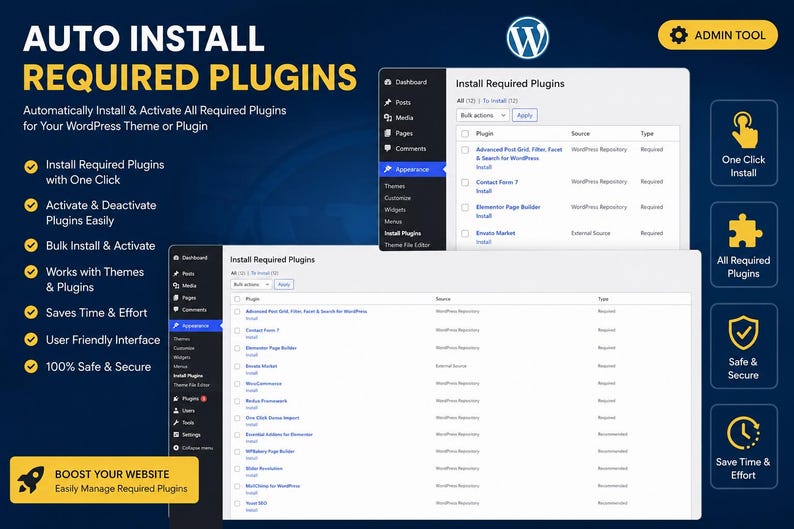Screen dimensions: 794x529
Task: Click the Admin Tool yellow badge label
Action: point(730,35)
